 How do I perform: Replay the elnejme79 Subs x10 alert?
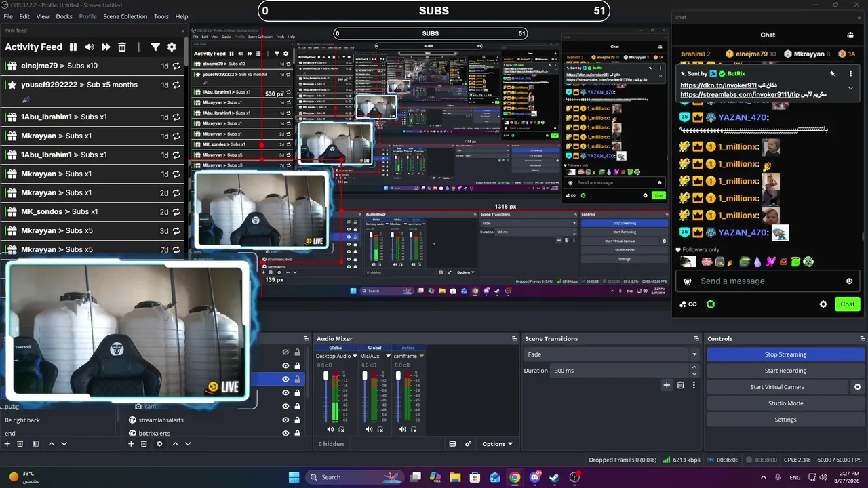(x=176, y=66)
